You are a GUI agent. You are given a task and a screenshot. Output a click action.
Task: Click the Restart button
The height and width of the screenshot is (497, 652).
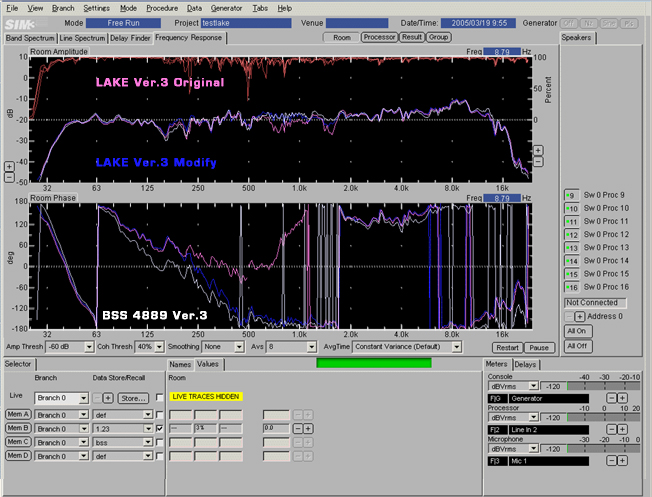click(507, 348)
